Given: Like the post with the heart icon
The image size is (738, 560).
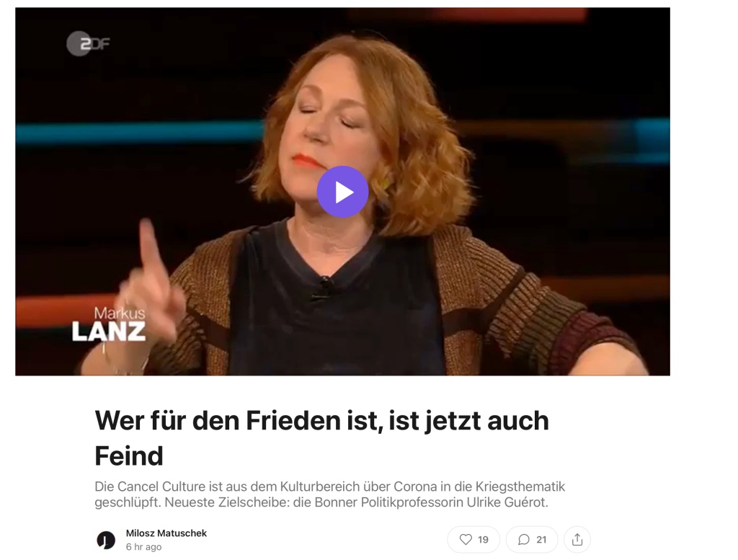Looking at the screenshot, I should tap(466, 539).
